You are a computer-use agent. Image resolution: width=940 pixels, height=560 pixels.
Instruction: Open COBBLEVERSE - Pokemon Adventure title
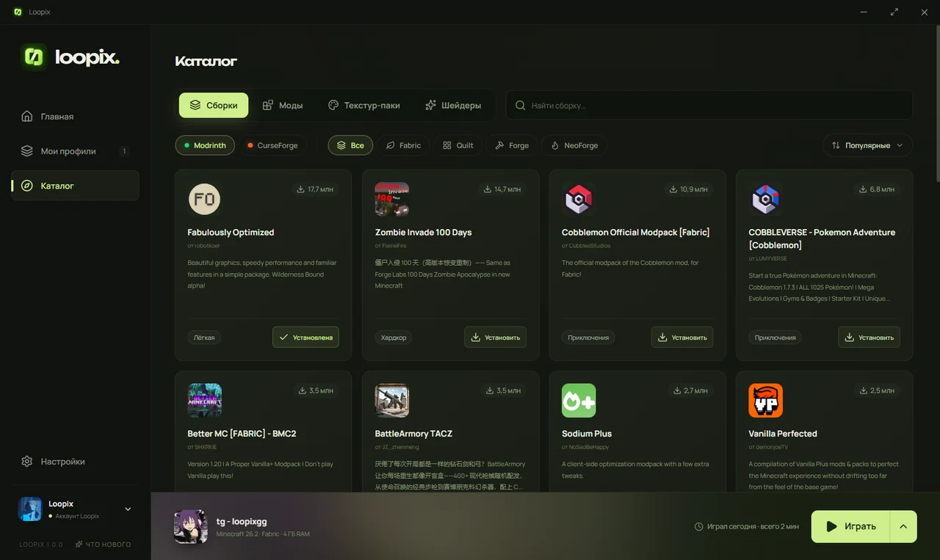[822, 239]
